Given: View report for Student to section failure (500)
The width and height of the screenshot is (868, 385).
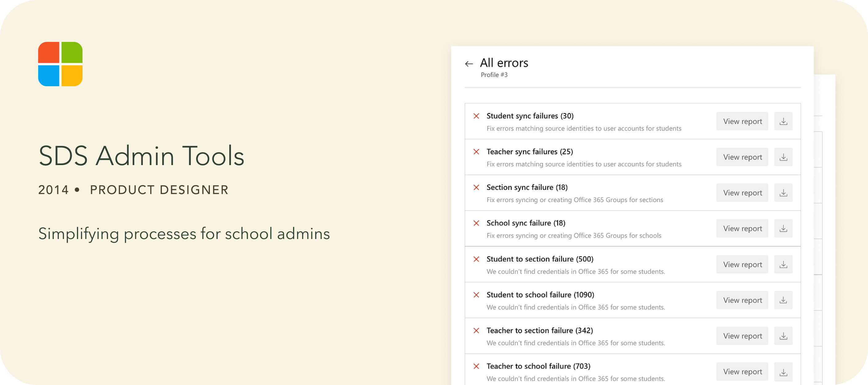Looking at the screenshot, I should pos(742,265).
